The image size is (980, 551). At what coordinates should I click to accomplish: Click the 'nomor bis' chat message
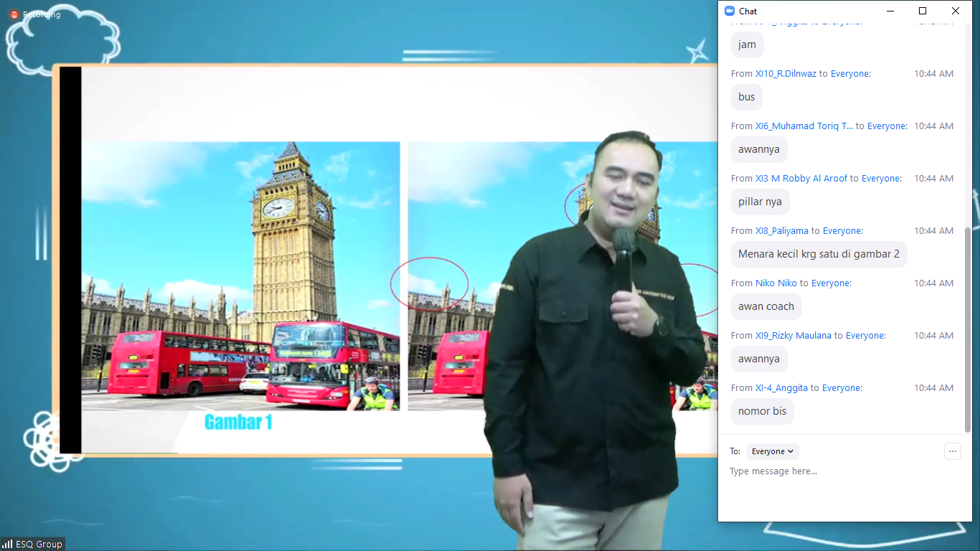coord(762,411)
